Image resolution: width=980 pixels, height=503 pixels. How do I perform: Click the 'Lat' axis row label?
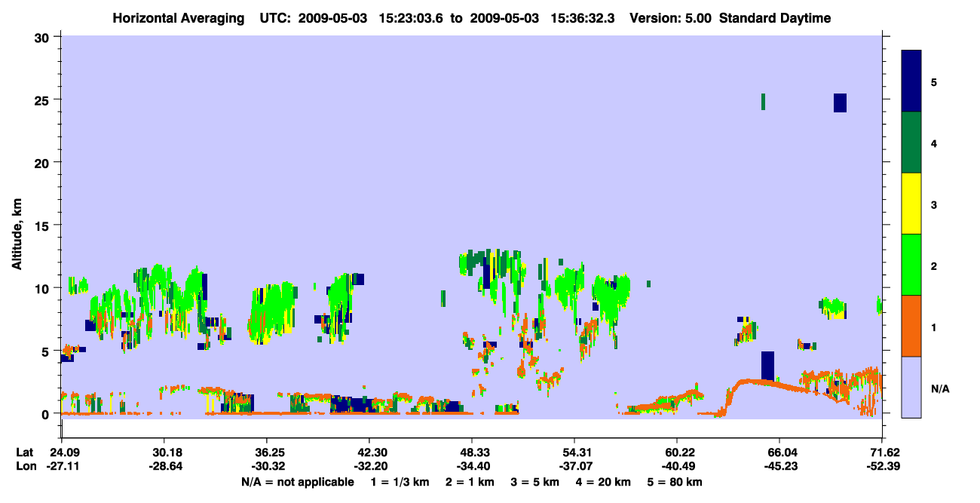25,452
